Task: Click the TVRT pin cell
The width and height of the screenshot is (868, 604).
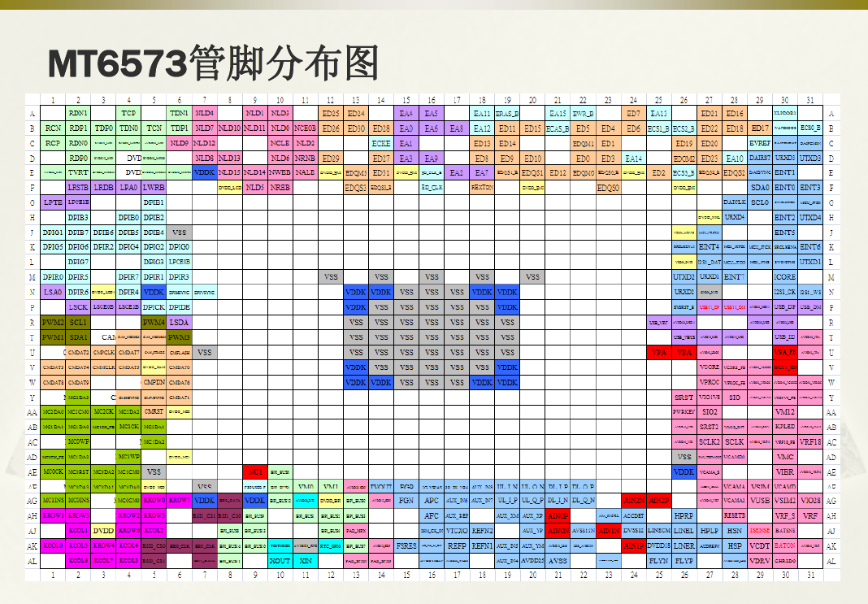Action: [78, 172]
